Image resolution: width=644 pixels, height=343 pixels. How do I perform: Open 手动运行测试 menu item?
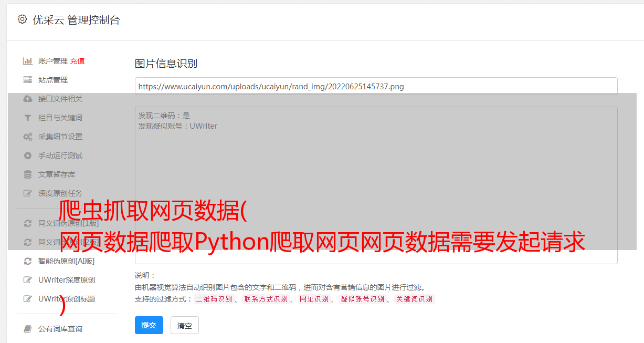[60, 155]
